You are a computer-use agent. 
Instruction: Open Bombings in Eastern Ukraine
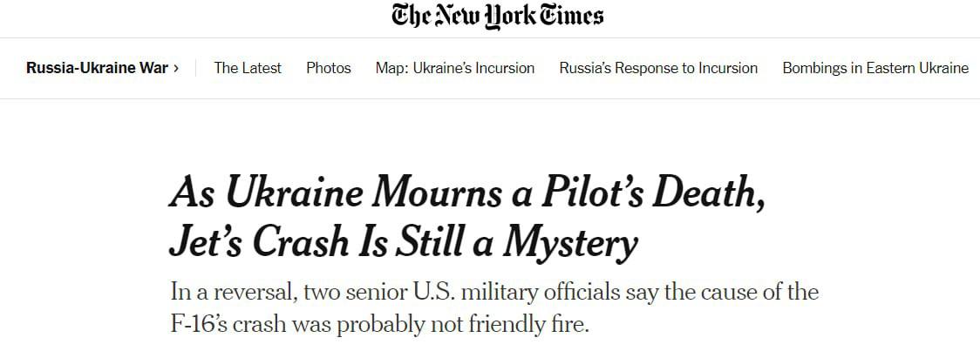pos(875,68)
